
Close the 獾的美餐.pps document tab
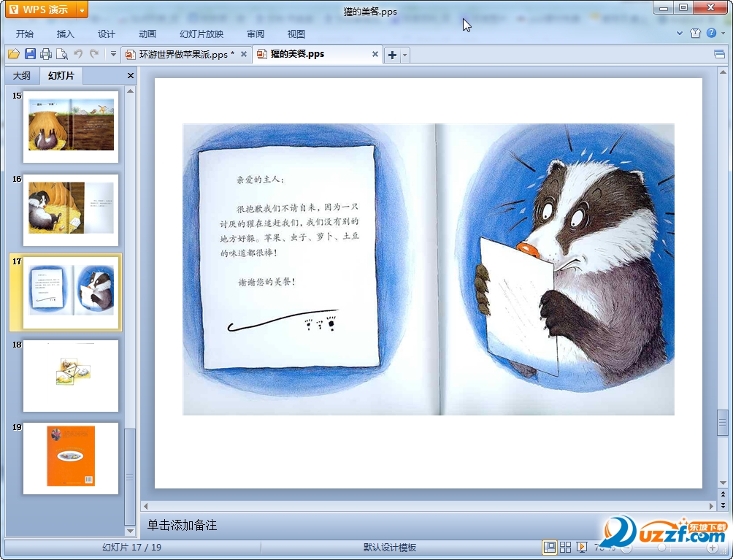coord(375,54)
